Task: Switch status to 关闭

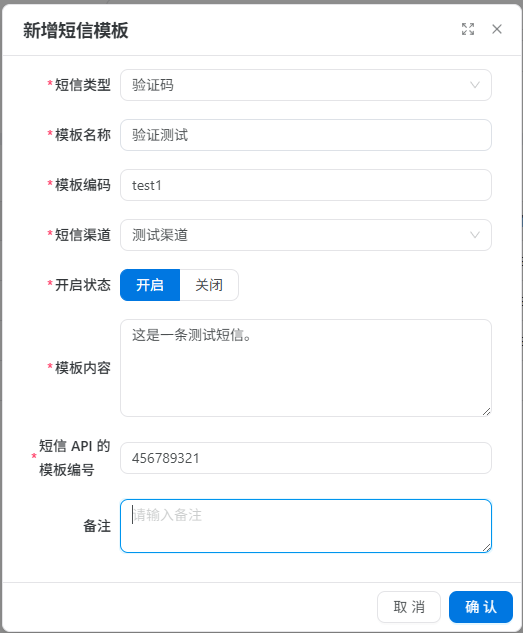Action: tap(209, 285)
